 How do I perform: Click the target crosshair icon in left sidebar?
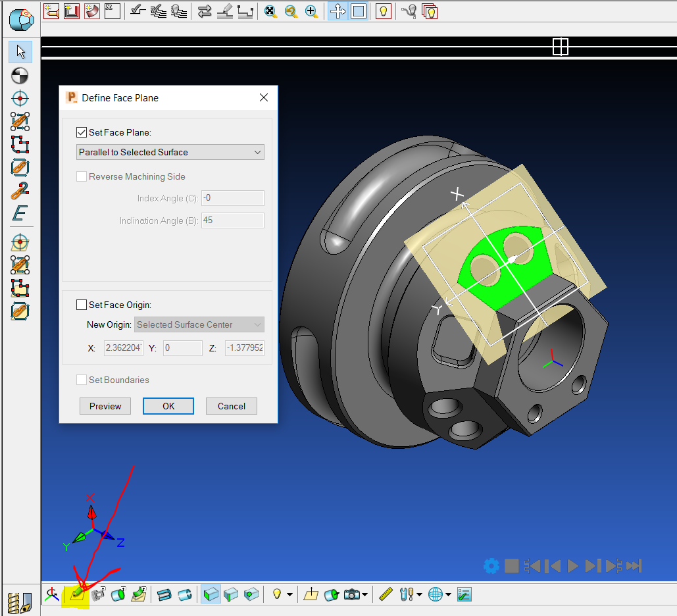(20, 98)
